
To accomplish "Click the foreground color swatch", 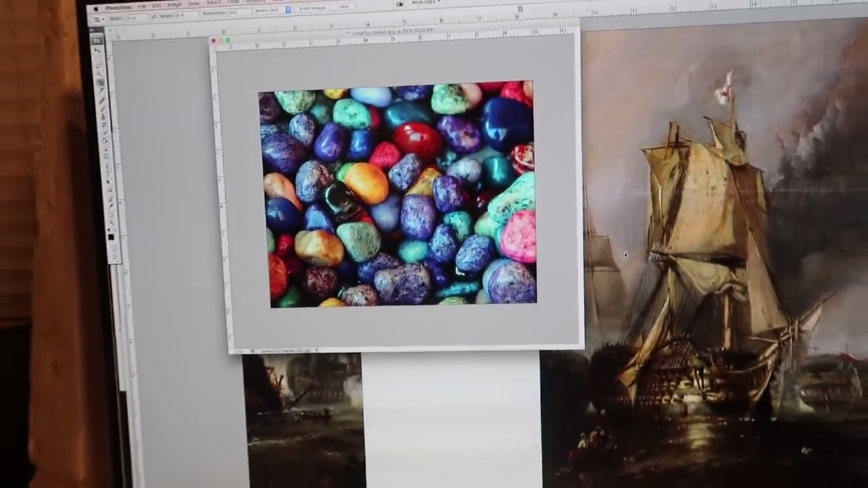I will coord(111,237).
